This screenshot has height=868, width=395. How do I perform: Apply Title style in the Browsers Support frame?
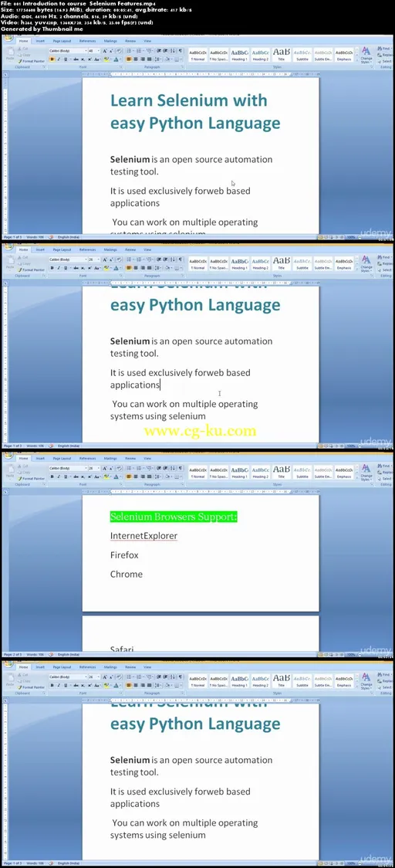tap(281, 473)
